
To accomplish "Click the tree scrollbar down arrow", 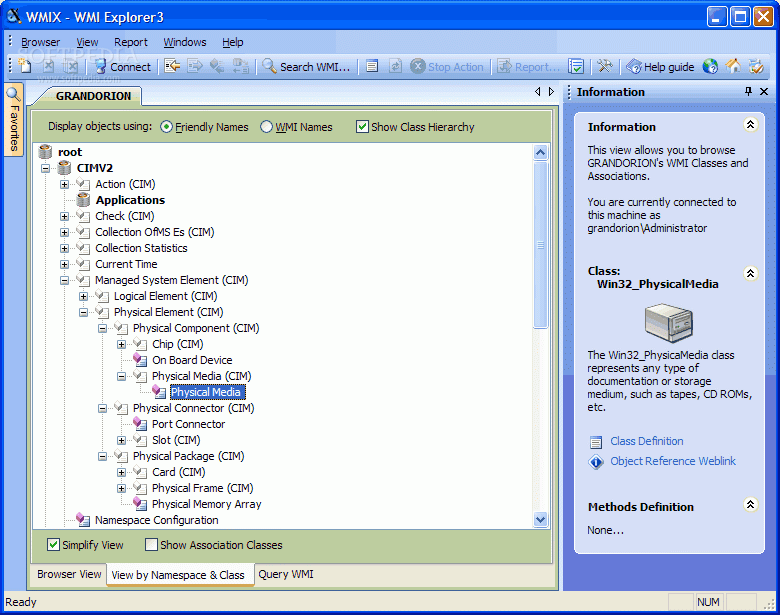I will click(541, 519).
